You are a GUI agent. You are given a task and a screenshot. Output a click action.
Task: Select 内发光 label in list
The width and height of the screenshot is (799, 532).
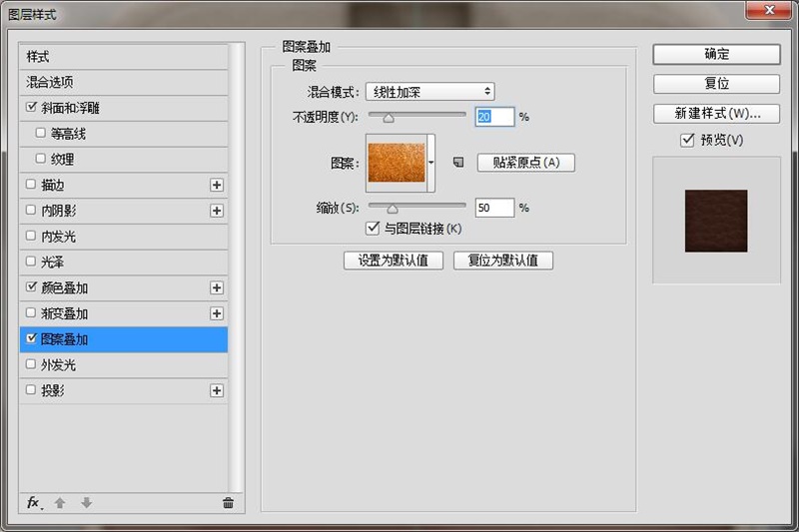58,237
